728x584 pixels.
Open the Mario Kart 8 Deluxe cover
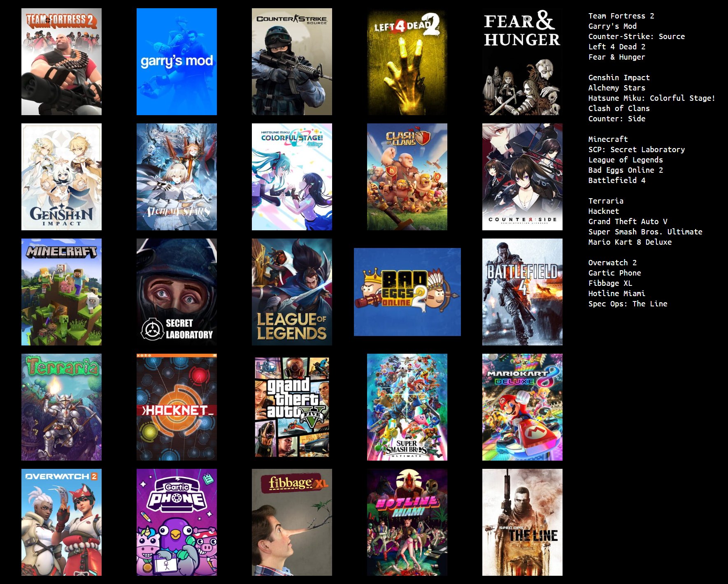pos(522,407)
